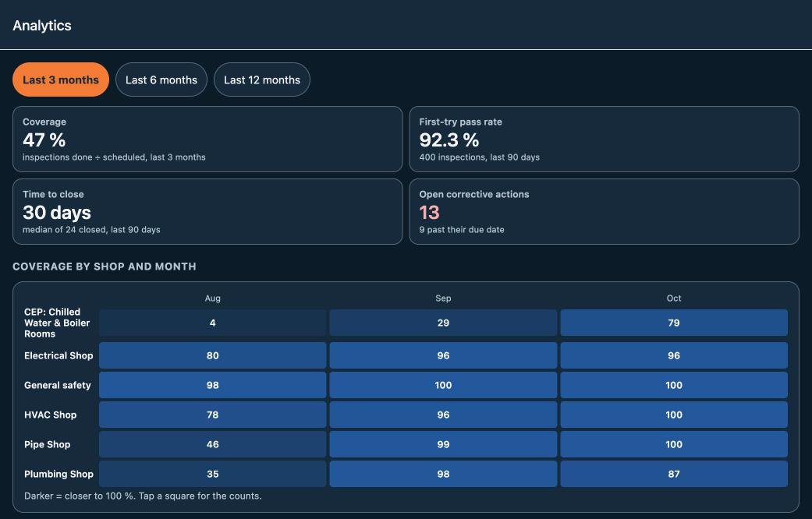Click '400 inspections, last 90 days' text
This screenshot has height=519, width=812.
click(x=479, y=157)
